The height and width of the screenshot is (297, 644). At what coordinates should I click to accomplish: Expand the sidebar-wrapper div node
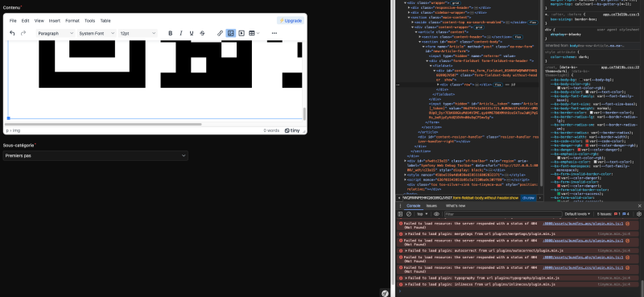pyautogui.click(x=409, y=13)
